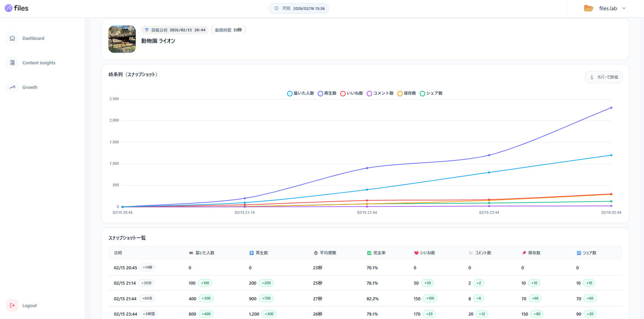Expand the files.lab account dropdown chevron
Screen dimensions: 644x319
624,9
